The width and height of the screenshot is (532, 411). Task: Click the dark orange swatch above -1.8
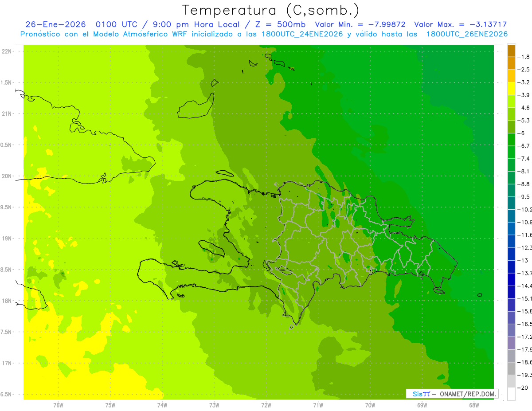coord(511,51)
